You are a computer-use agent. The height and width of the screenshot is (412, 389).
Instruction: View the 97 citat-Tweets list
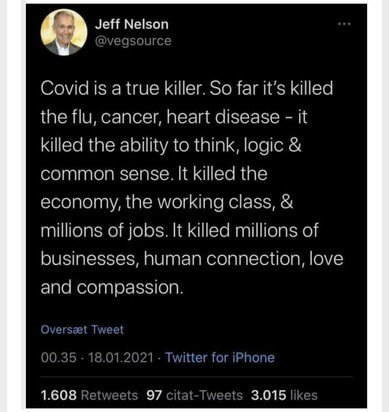point(195,395)
